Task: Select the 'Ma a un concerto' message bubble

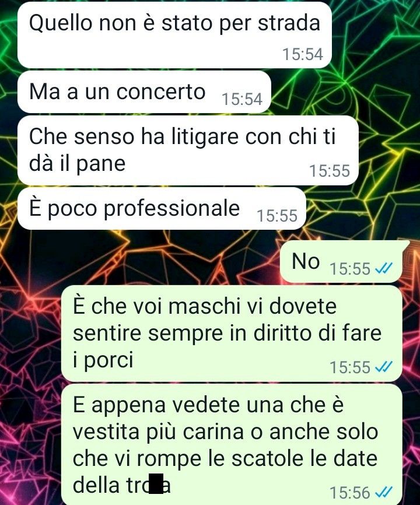Action: coord(144,92)
